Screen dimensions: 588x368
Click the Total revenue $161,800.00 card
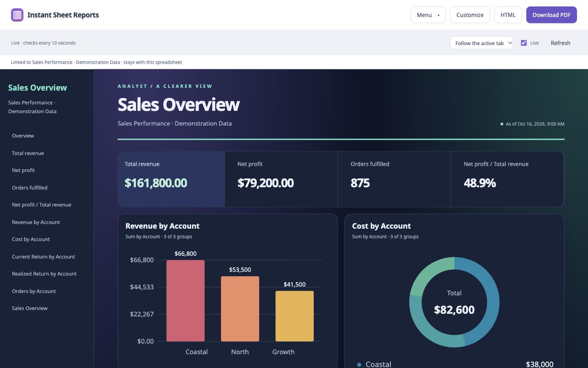click(171, 179)
